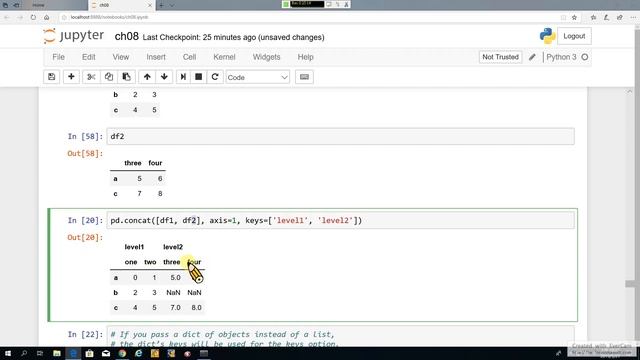The image size is (640, 360).
Task: Open the command palette keyboard icon
Action: (x=304, y=77)
